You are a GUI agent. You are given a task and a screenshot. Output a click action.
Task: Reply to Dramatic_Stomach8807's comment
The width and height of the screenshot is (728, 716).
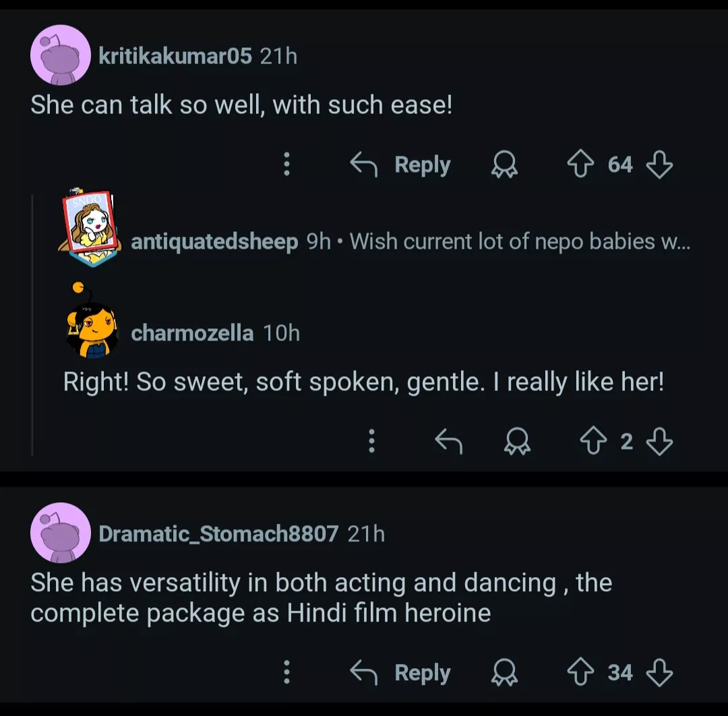click(401, 672)
